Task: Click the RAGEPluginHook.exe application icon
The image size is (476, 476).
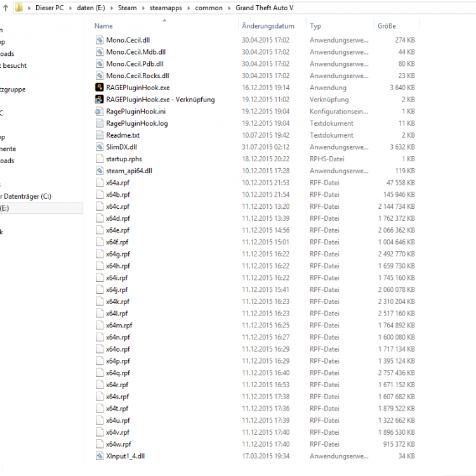Action: point(99,88)
